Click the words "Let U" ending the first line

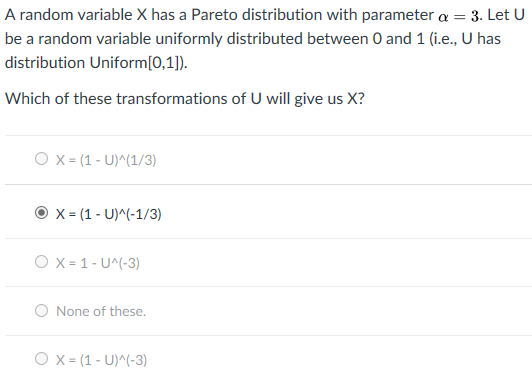[x=506, y=15]
